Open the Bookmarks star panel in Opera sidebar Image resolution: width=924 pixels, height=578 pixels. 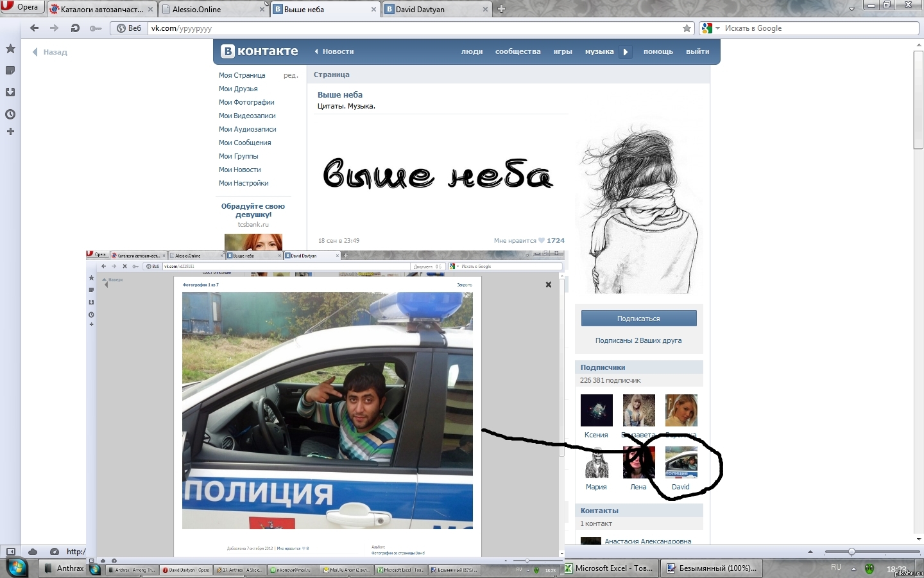[x=10, y=49]
